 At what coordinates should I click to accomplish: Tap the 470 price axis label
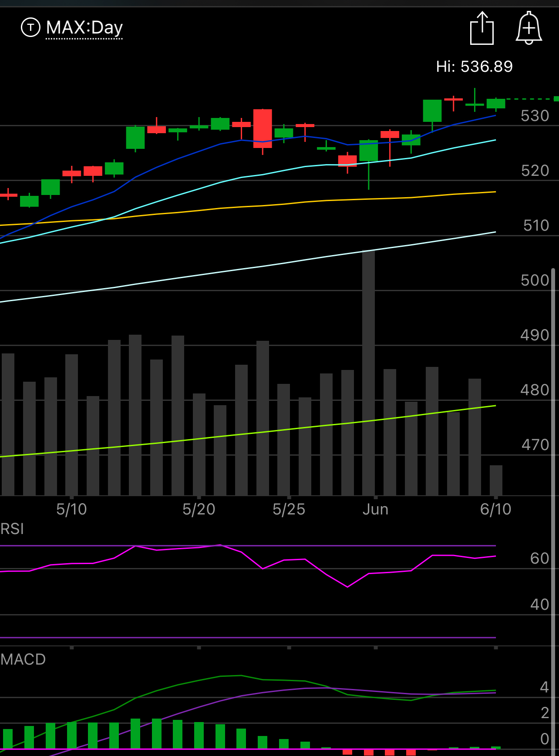(535, 445)
